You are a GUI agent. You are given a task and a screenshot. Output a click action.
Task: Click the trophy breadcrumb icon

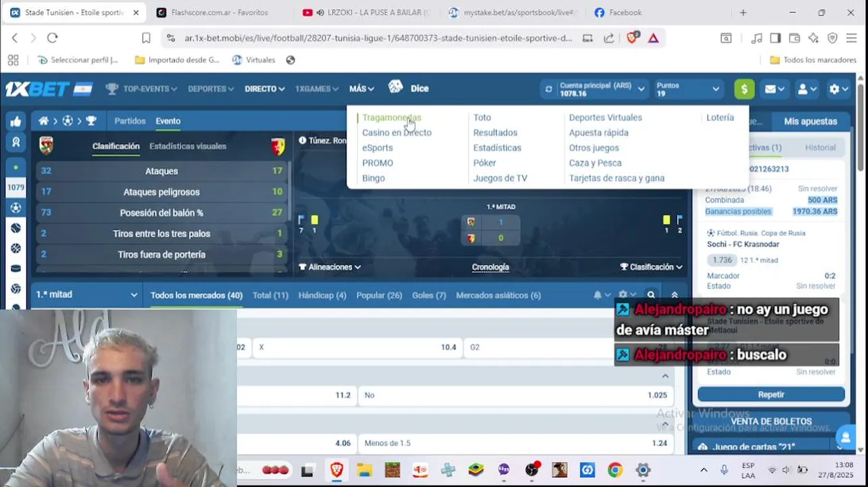(91, 121)
